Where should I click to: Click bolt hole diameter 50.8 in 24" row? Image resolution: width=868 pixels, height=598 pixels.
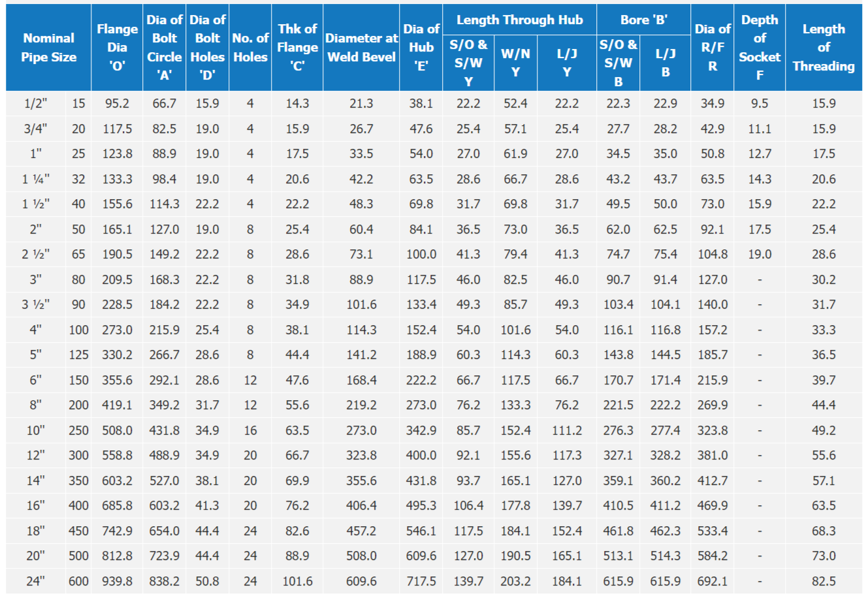point(208,581)
